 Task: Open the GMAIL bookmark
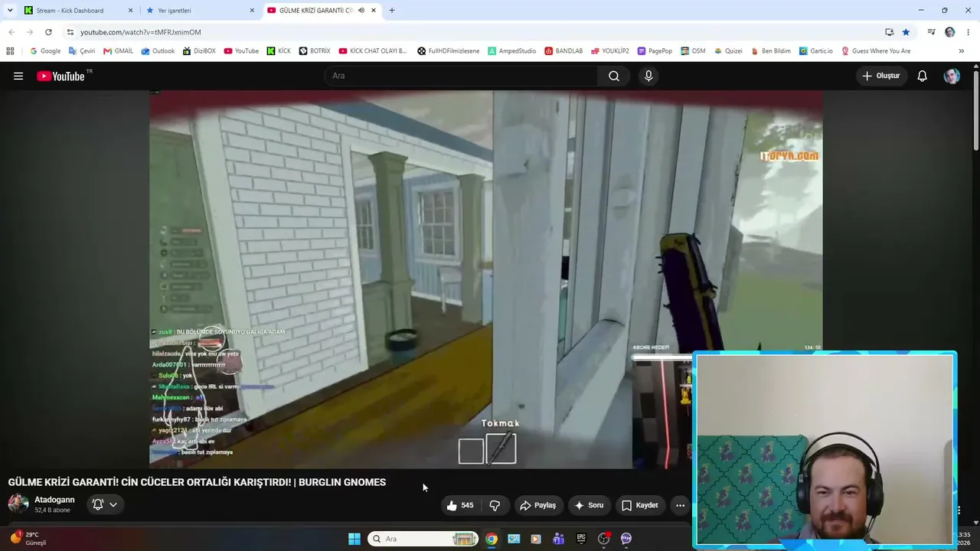[x=118, y=51]
